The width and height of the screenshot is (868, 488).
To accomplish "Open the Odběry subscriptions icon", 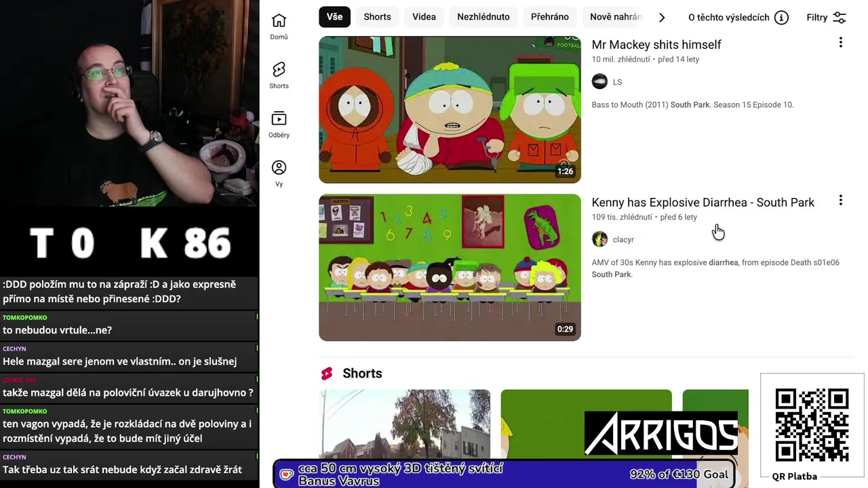I will pyautogui.click(x=279, y=119).
